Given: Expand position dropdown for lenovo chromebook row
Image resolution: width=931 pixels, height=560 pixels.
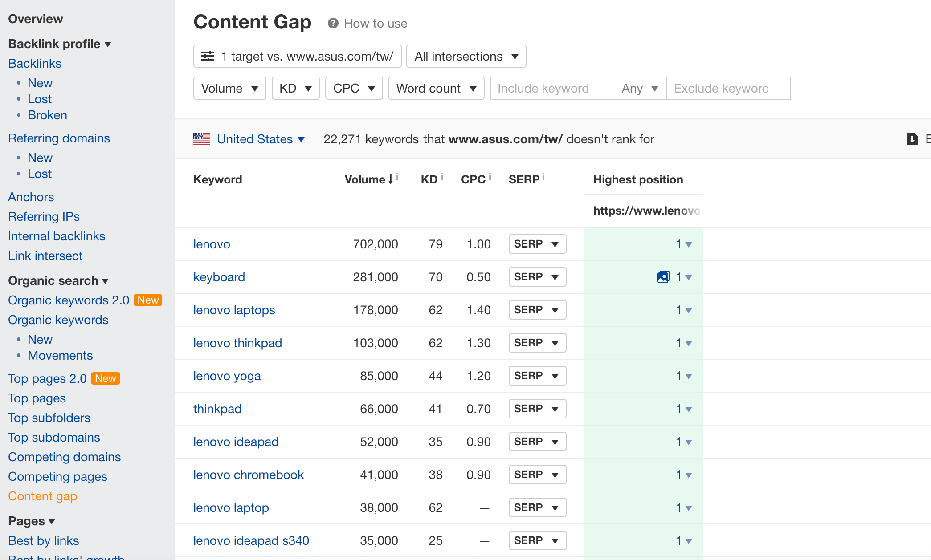Looking at the screenshot, I should [x=688, y=475].
